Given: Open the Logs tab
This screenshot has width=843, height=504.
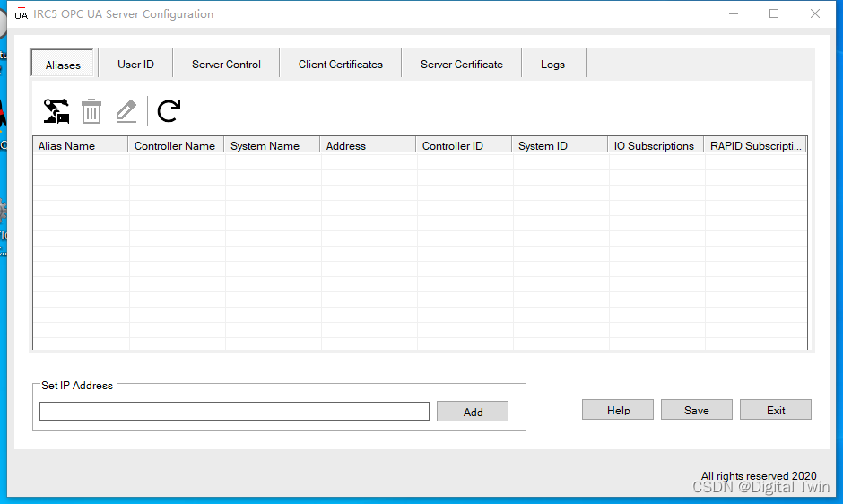Looking at the screenshot, I should click(x=552, y=65).
